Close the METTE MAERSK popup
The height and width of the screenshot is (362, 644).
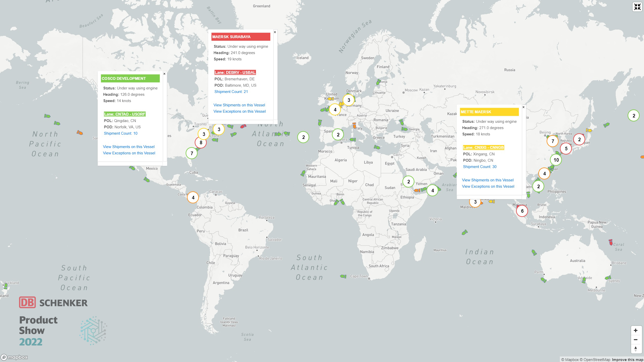coord(523,107)
